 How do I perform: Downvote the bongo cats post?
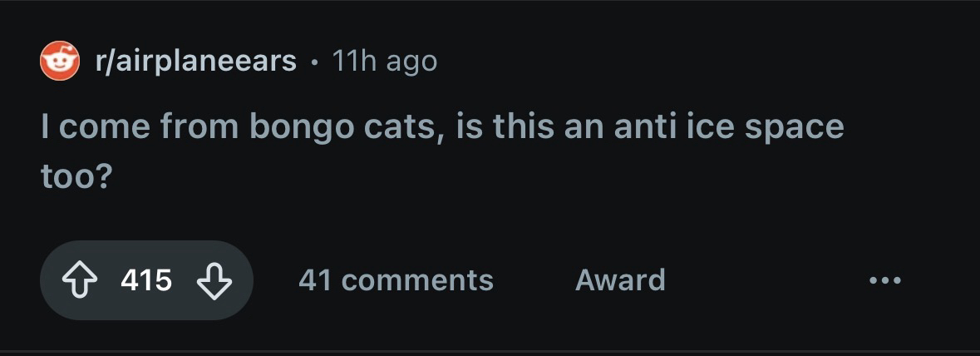tap(214, 280)
